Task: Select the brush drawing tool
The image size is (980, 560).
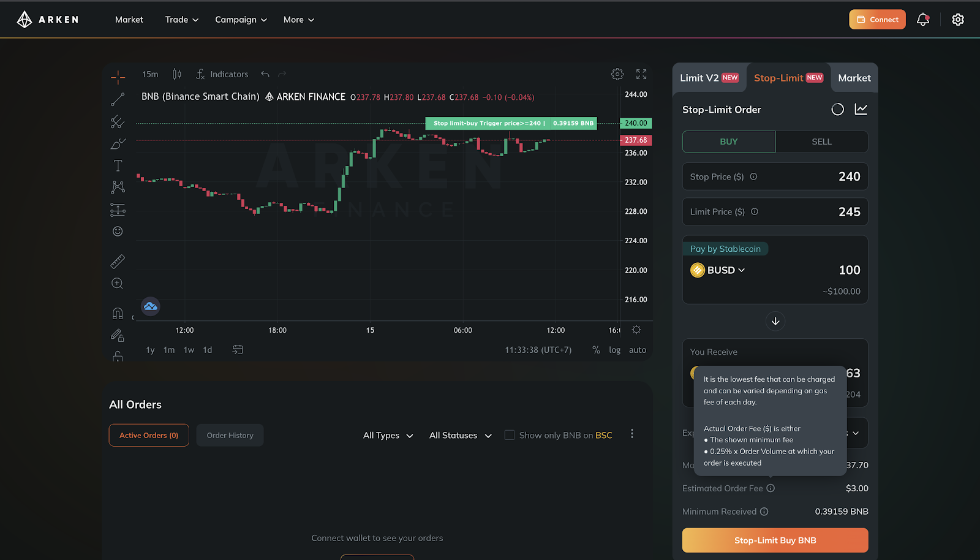Action: point(118,143)
